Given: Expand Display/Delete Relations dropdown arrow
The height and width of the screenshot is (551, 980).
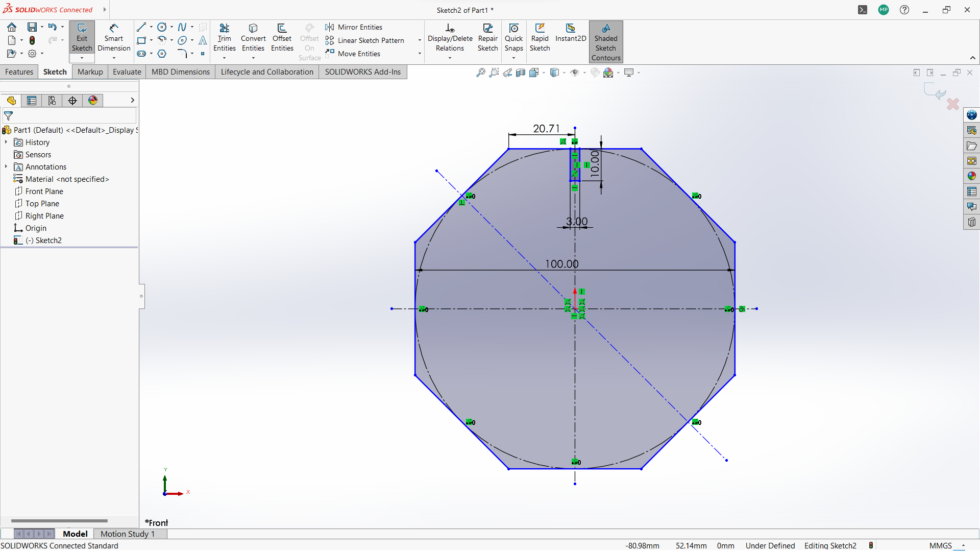Looking at the screenshot, I should click(450, 58).
